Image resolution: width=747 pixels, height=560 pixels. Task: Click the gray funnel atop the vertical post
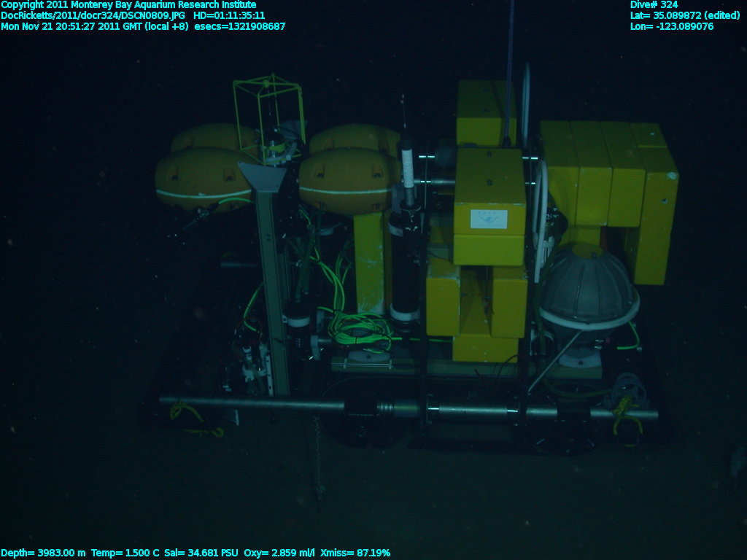[263, 177]
